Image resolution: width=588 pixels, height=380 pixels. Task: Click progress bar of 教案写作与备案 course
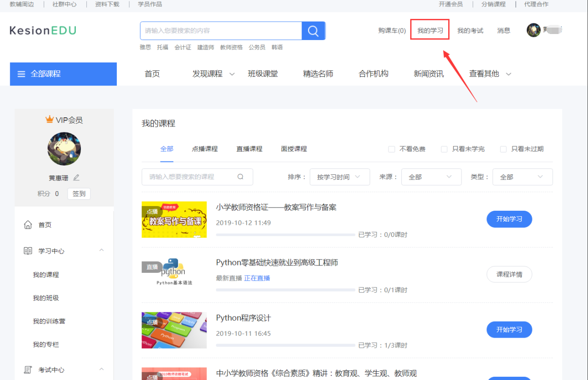(x=285, y=235)
